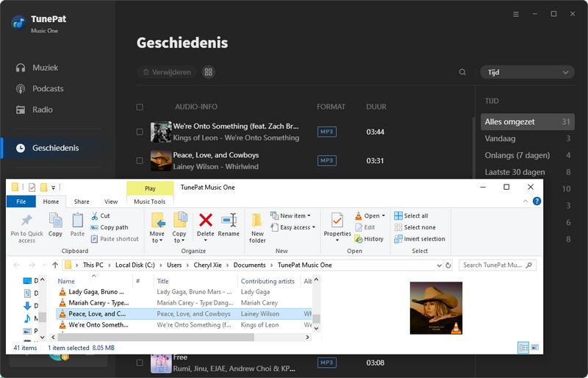
Task: Click Select none in Explorer ribbon
Action: point(415,227)
